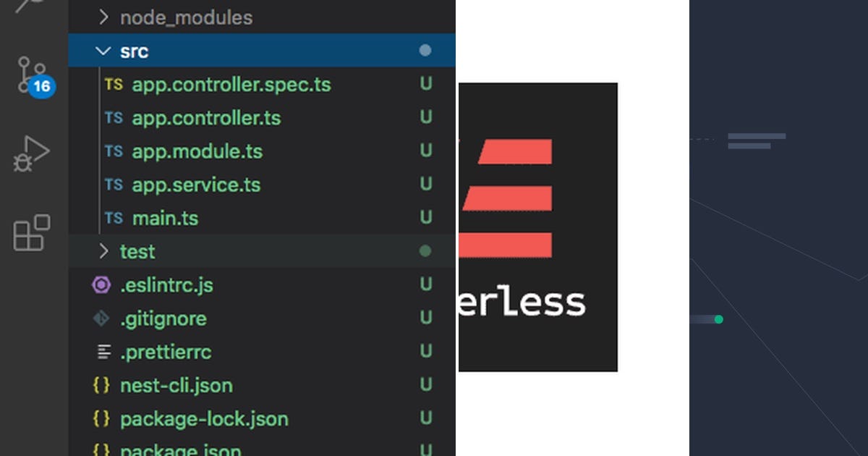Click the TS icon beside app.module.ts
This screenshot has width=868, height=456.
coord(114,151)
